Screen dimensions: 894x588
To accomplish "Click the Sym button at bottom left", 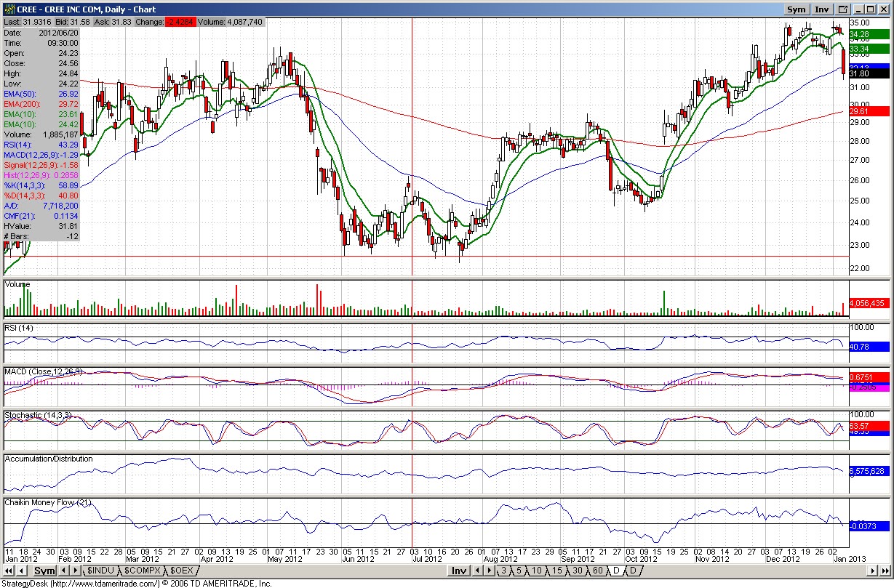I will pyautogui.click(x=45, y=571).
